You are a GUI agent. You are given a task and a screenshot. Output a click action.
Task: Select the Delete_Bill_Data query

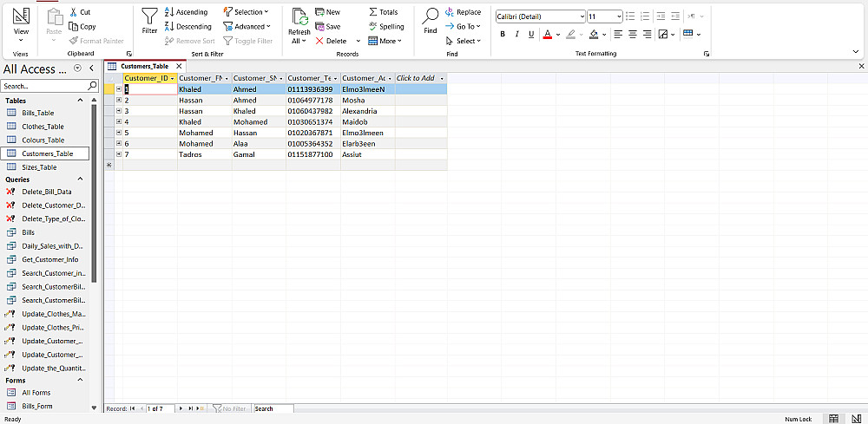point(47,192)
